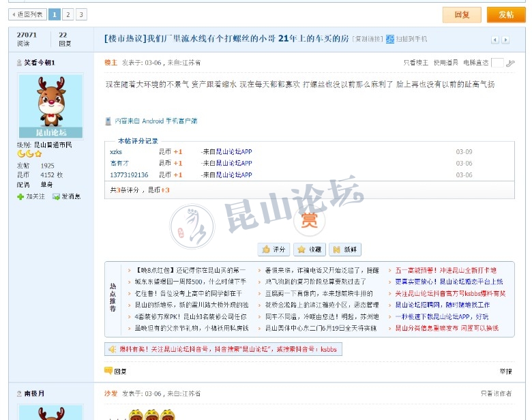
Task: Open page 2 of the thread
Action: click(x=68, y=14)
